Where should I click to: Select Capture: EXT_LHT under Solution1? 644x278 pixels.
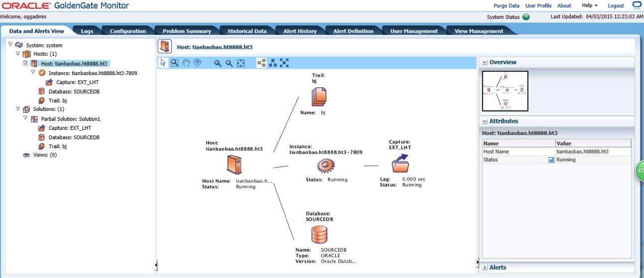[x=70, y=128]
